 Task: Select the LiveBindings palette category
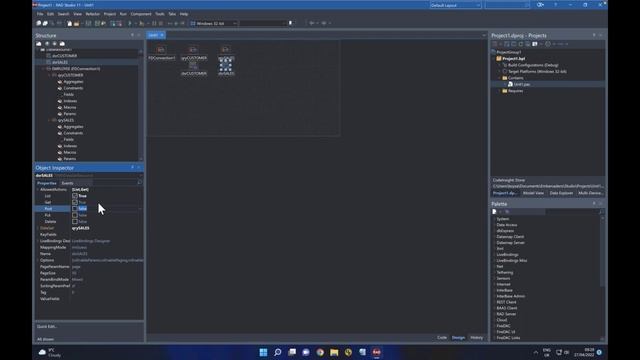(507, 255)
